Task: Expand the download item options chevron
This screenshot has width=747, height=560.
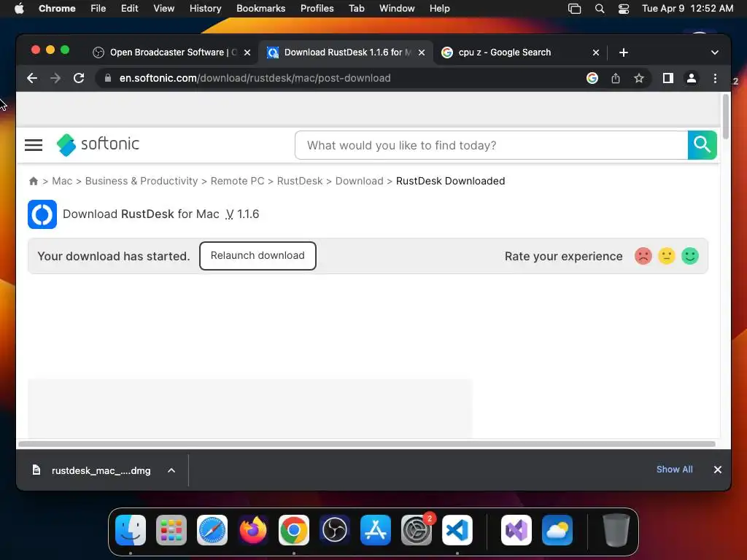Action: 171,470
